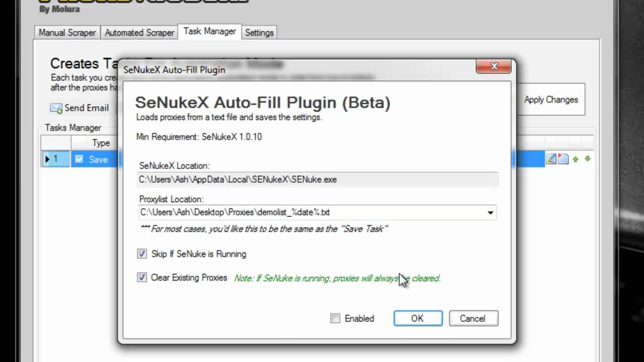
Task: Expand the Proxylist Location dropdown
Action: [490, 213]
